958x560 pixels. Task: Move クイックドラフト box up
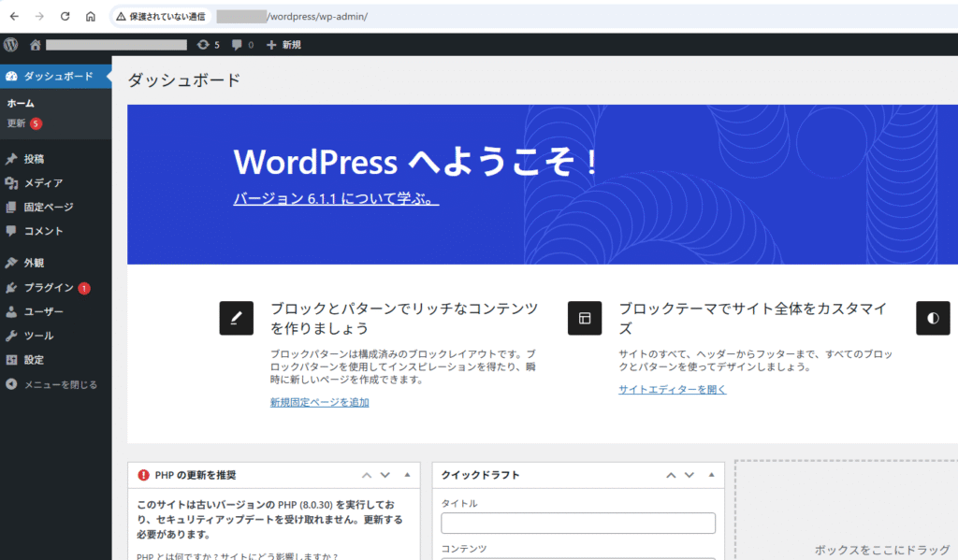(x=671, y=475)
